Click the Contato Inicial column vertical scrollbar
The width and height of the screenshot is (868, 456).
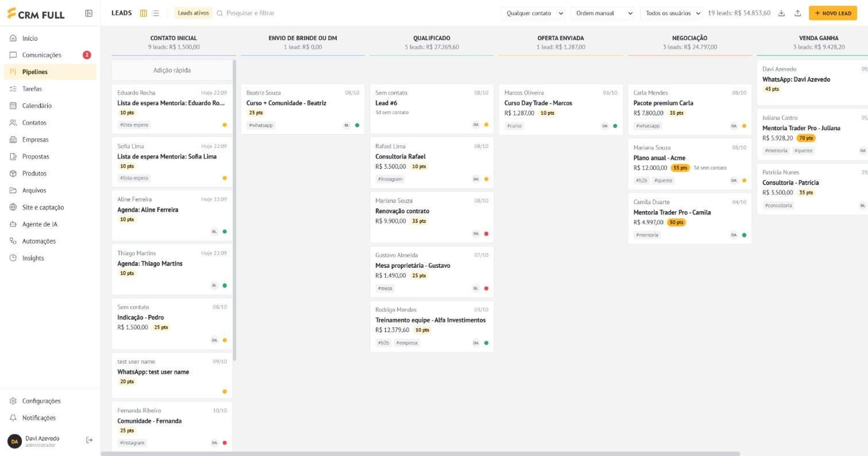click(x=234, y=211)
